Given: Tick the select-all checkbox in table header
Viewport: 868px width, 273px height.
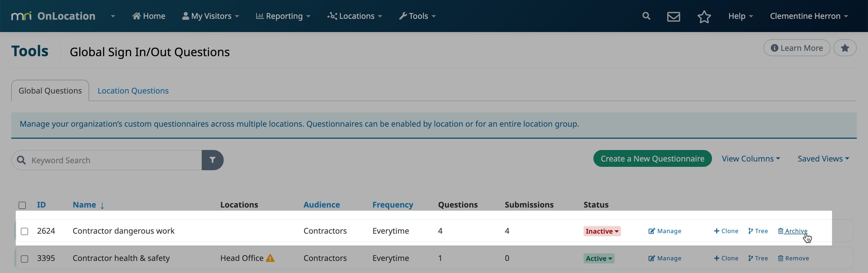Looking at the screenshot, I should point(22,205).
